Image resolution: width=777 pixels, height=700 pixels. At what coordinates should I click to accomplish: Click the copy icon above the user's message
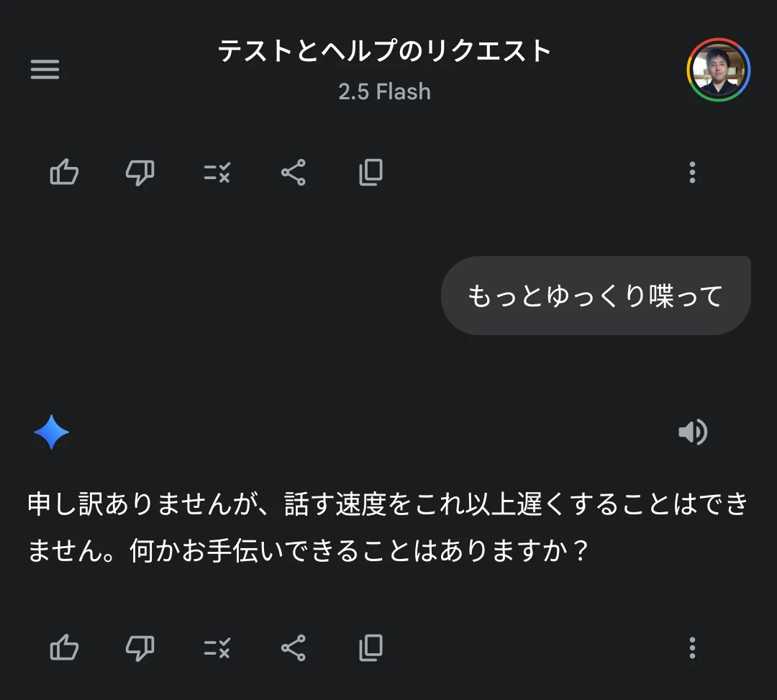point(371,173)
